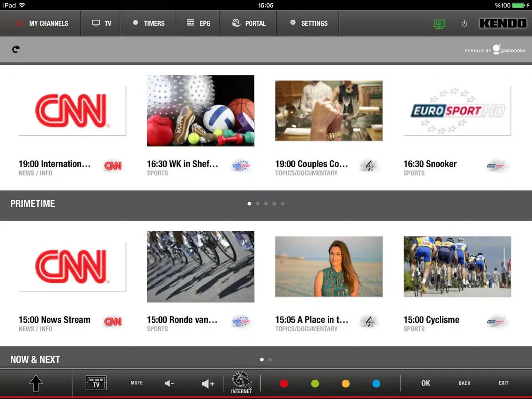Tap the yellow remote color button
The image size is (532, 399).
(x=346, y=384)
